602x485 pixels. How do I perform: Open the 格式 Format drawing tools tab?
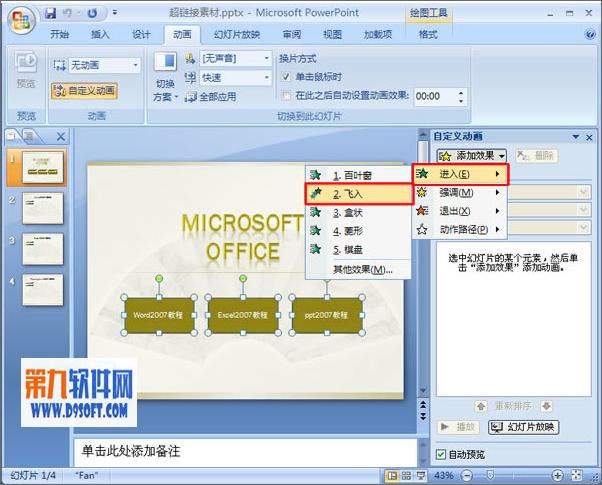click(x=428, y=35)
